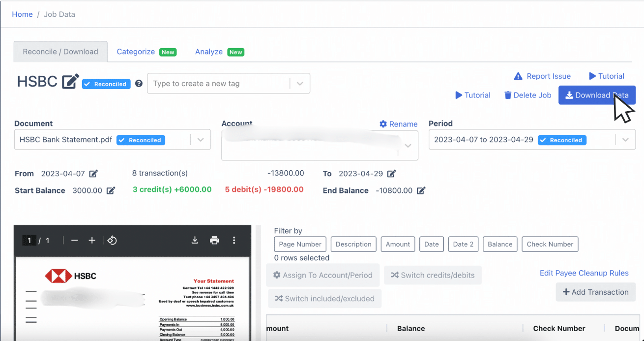
Task: Open Edit Payee Cleanup Rules
Action: point(584,273)
